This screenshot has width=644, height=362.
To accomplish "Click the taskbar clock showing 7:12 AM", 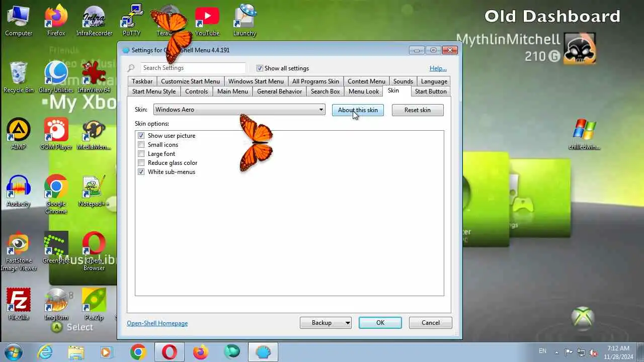I will click(618, 352).
